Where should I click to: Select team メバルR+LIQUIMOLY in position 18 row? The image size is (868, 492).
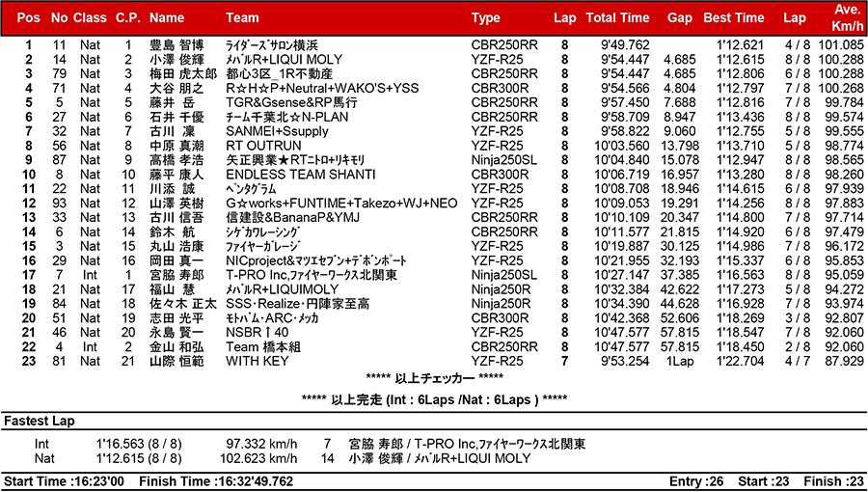click(282, 290)
